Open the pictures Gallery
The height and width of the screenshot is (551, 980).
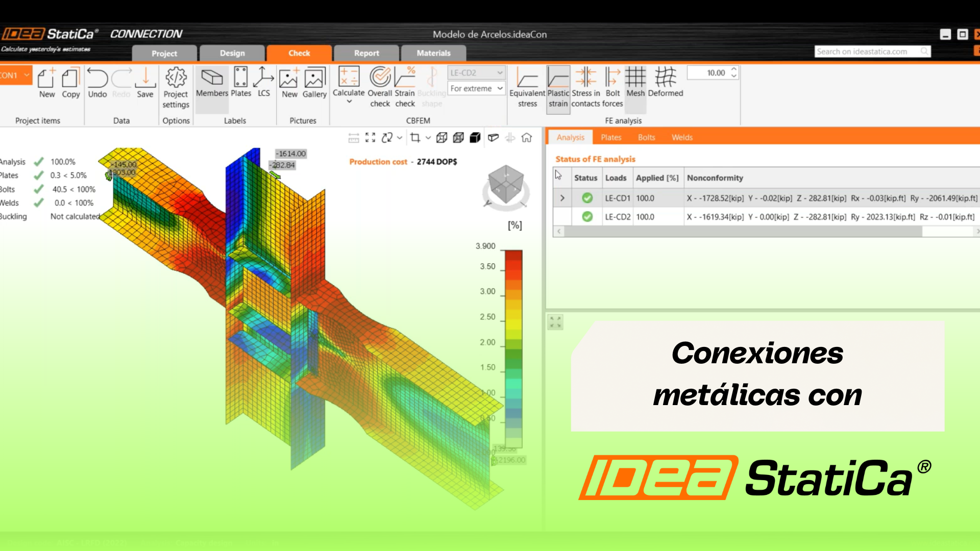pyautogui.click(x=314, y=83)
